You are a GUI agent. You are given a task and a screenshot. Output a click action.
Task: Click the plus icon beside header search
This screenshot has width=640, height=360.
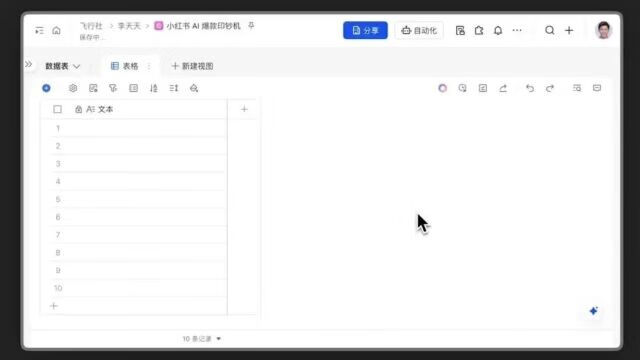pyautogui.click(x=569, y=30)
